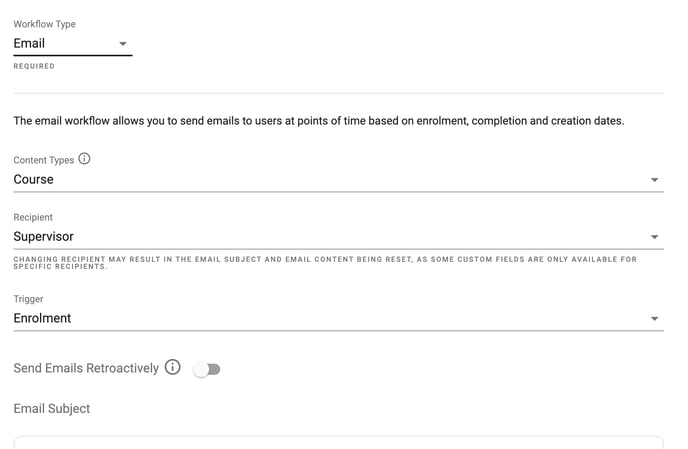This screenshot has width=688, height=449.
Task: Click the Trigger field label
Action: [28, 299]
